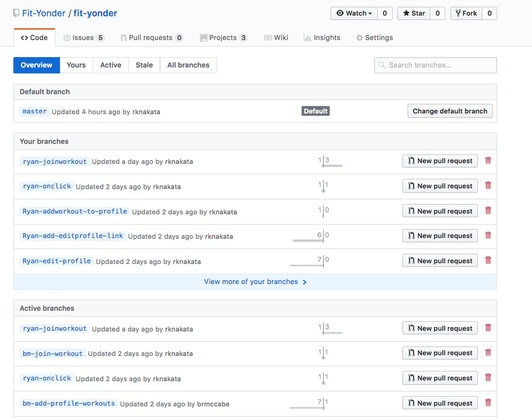This screenshot has width=532, height=419.
Task: Click the Default label on master row
Action: click(316, 111)
